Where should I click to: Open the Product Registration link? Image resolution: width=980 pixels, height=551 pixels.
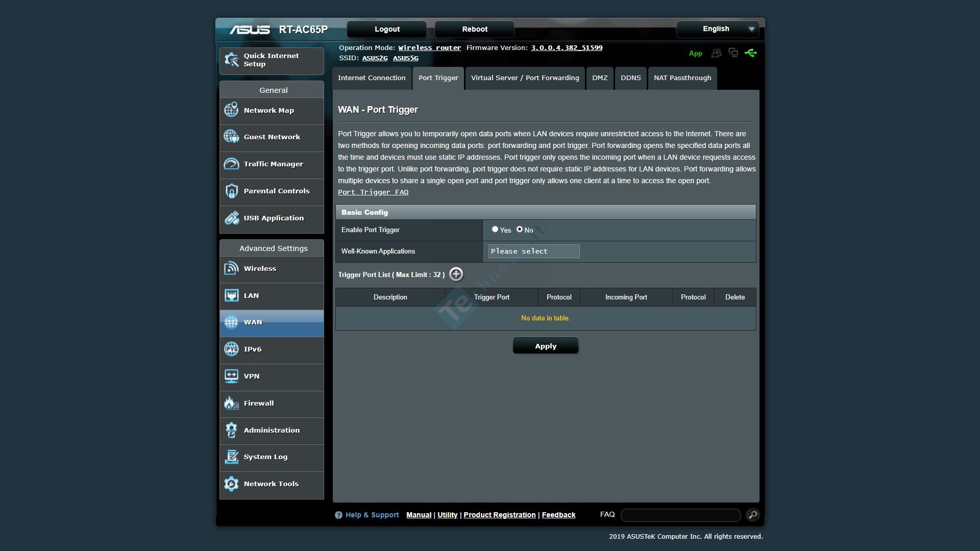tap(500, 515)
